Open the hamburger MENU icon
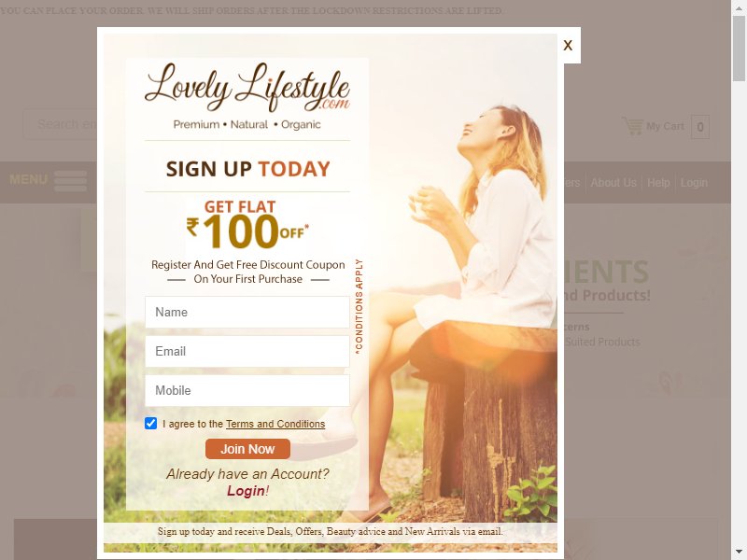 point(71,181)
